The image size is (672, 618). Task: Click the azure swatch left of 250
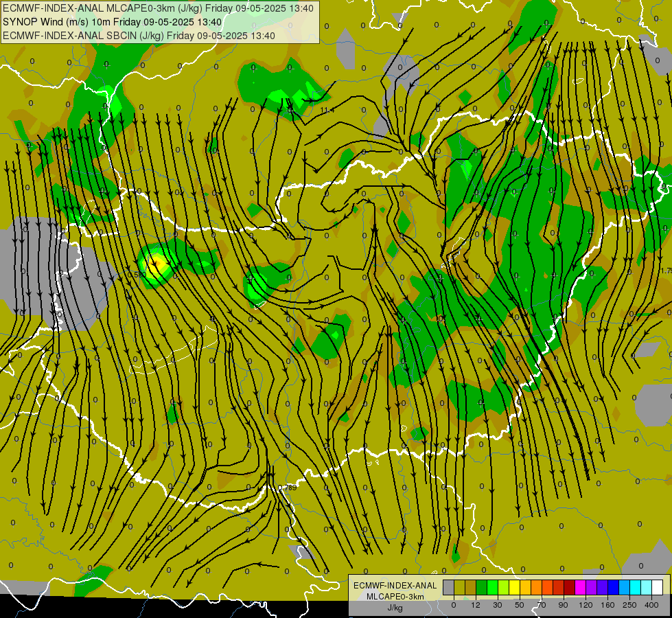[624, 588]
